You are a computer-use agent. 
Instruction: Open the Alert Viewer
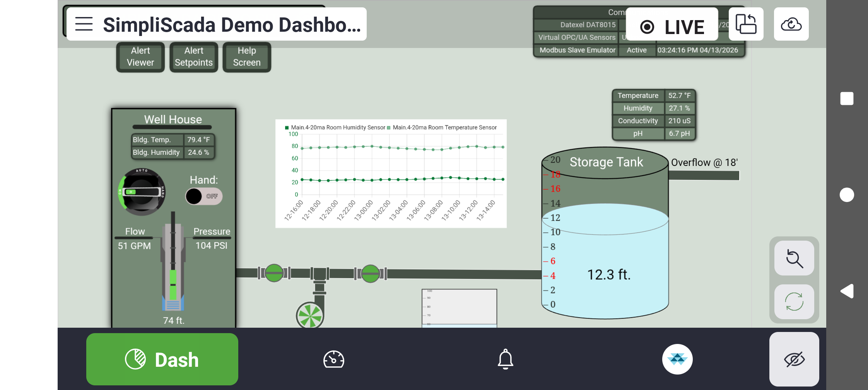click(140, 57)
